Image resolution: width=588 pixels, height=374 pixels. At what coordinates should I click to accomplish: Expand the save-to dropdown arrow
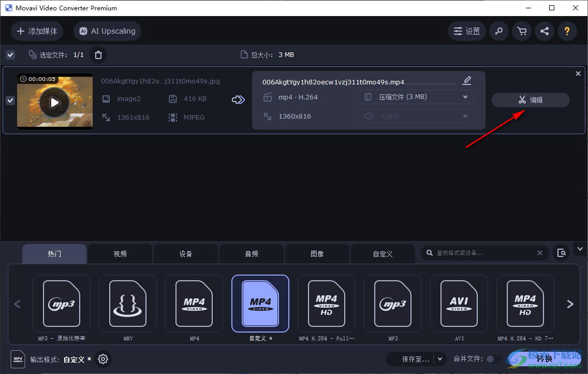tap(440, 359)
